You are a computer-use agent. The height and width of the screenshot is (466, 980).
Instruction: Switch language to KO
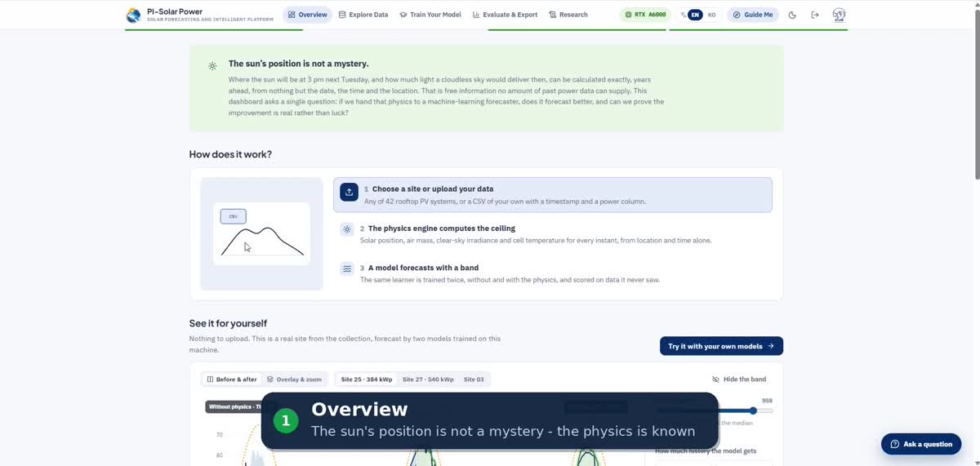point(712,15)
